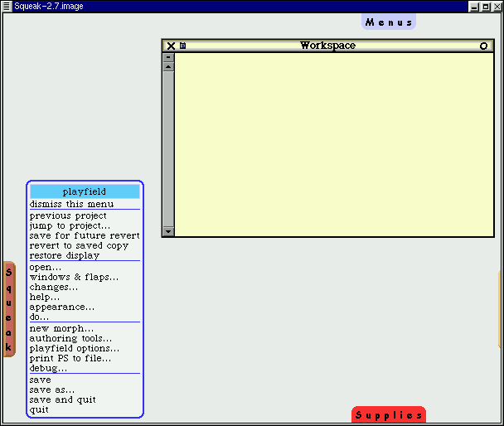Viewport: 504px width, 426px height.
Task: Expand the 'open...' submenu
Action: 46,267
